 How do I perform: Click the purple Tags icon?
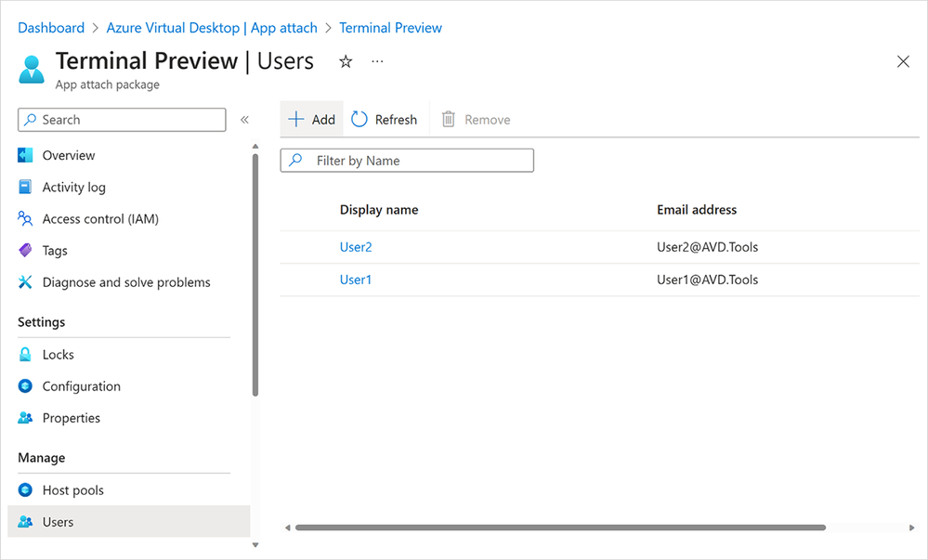(x=25, y=251)
